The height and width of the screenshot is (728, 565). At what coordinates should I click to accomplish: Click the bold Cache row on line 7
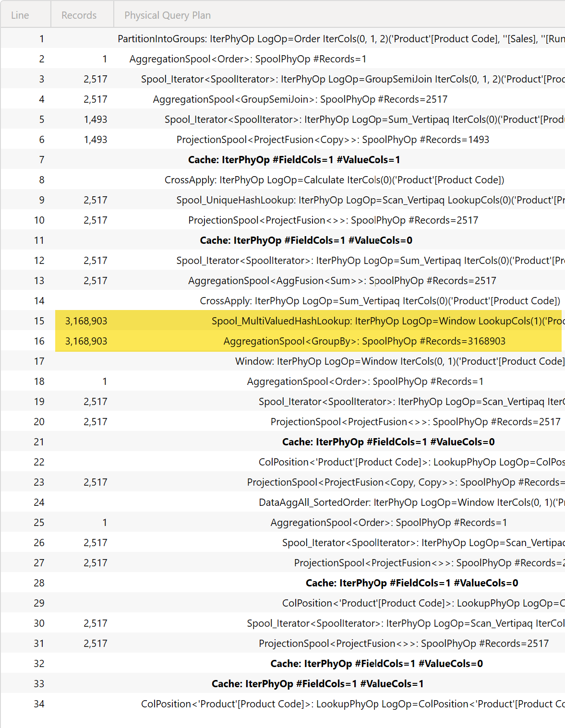click(x=294, y=160)
